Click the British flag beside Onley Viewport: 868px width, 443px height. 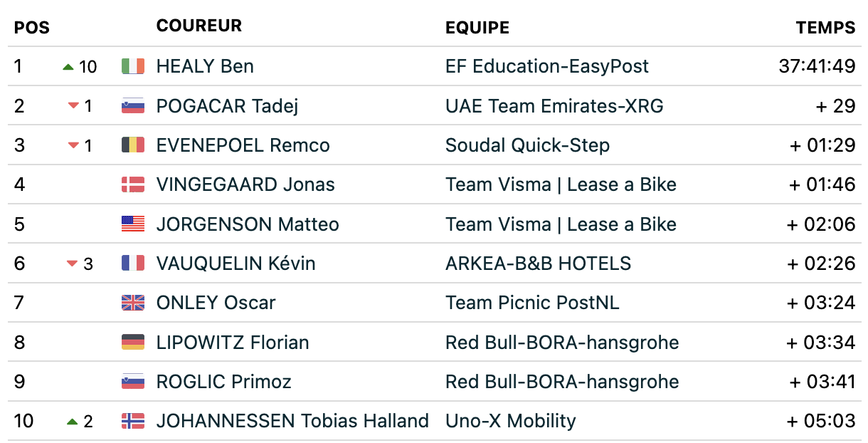click(x=133, y=303)
